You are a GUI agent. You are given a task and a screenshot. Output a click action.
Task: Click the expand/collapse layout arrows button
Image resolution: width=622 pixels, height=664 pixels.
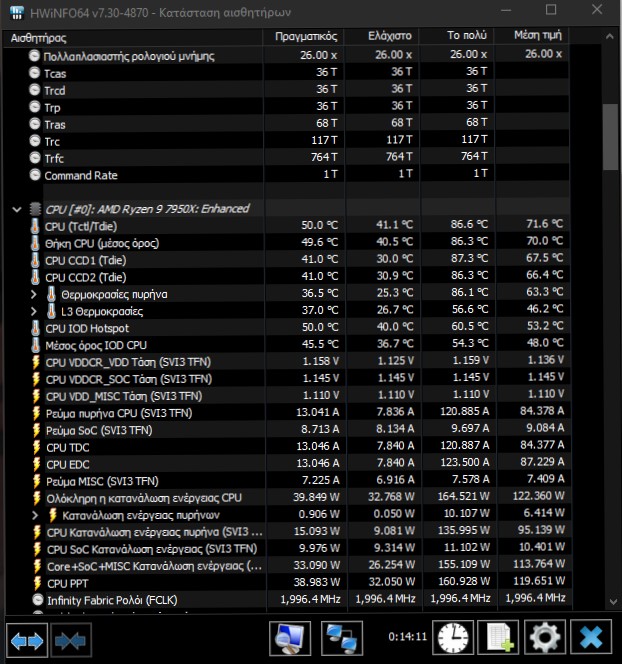pos(27,640)
